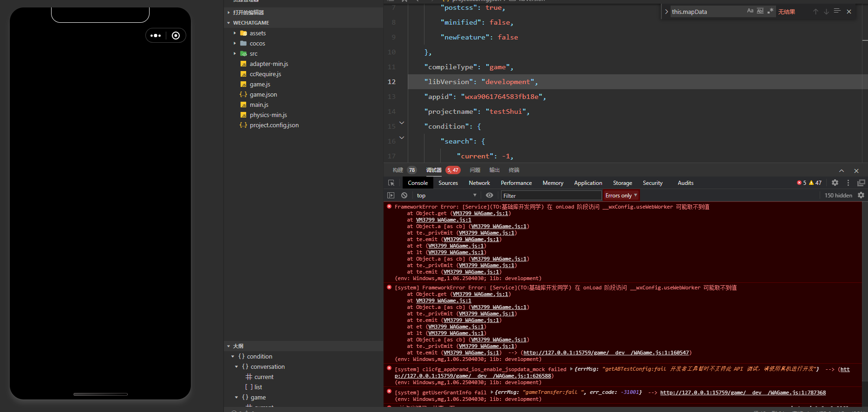Open the 'Errors only' log level dropdown

(x=621, y=196)
